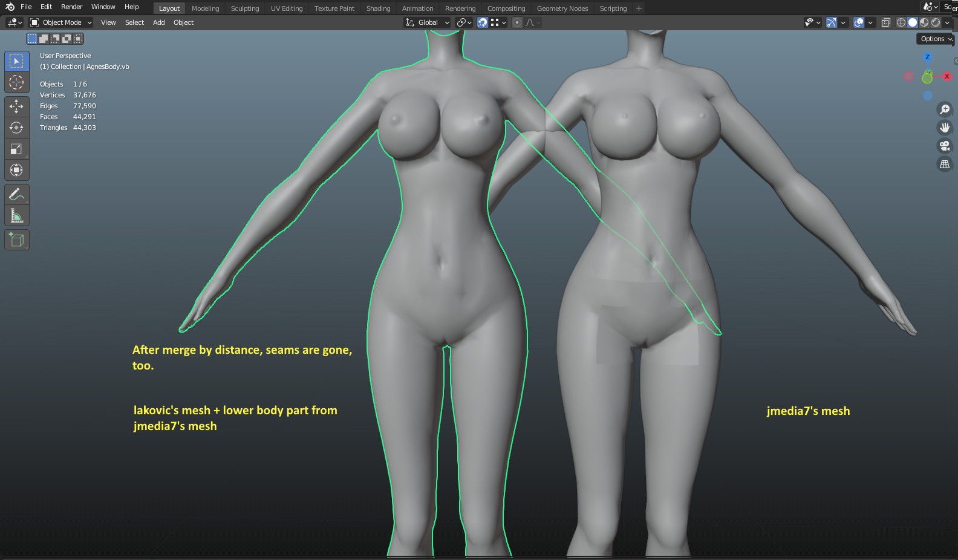Image resolution: width=958 pixels, height=560 pixels.
Task: Switch to the Shading workspace tab
Action: click(378, 8)
